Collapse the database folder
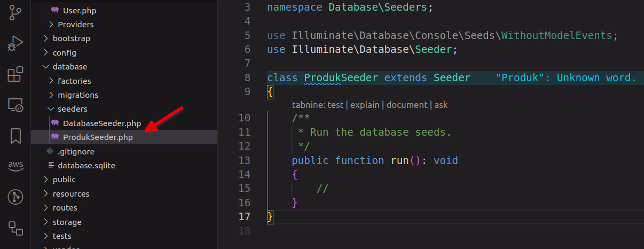 (69, 67)
